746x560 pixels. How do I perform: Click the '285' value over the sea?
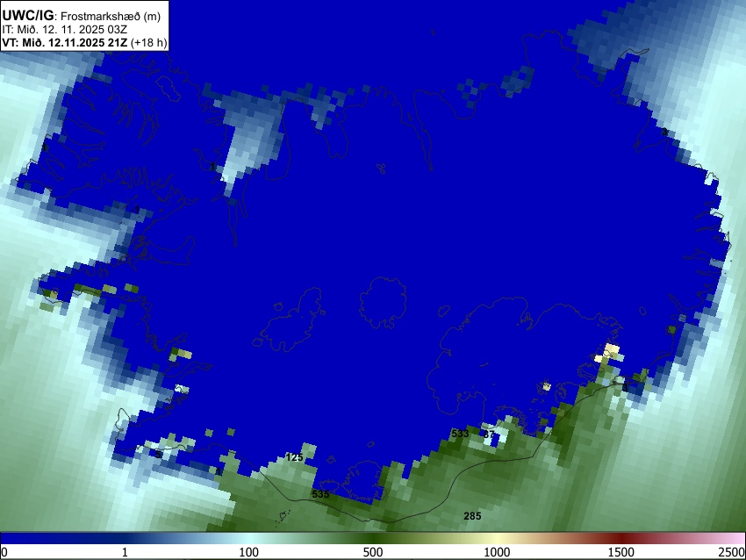472,516
